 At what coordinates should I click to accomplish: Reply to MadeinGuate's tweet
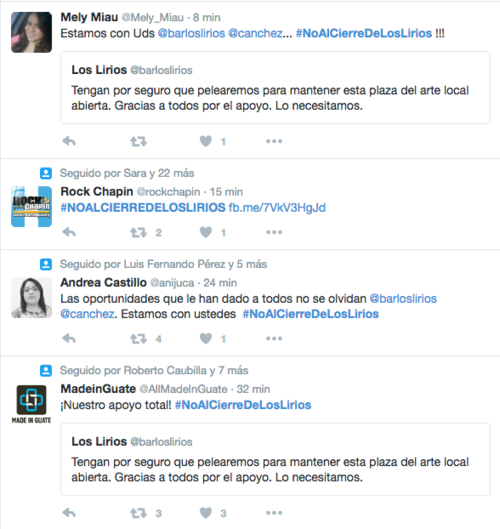coord(69,513)
